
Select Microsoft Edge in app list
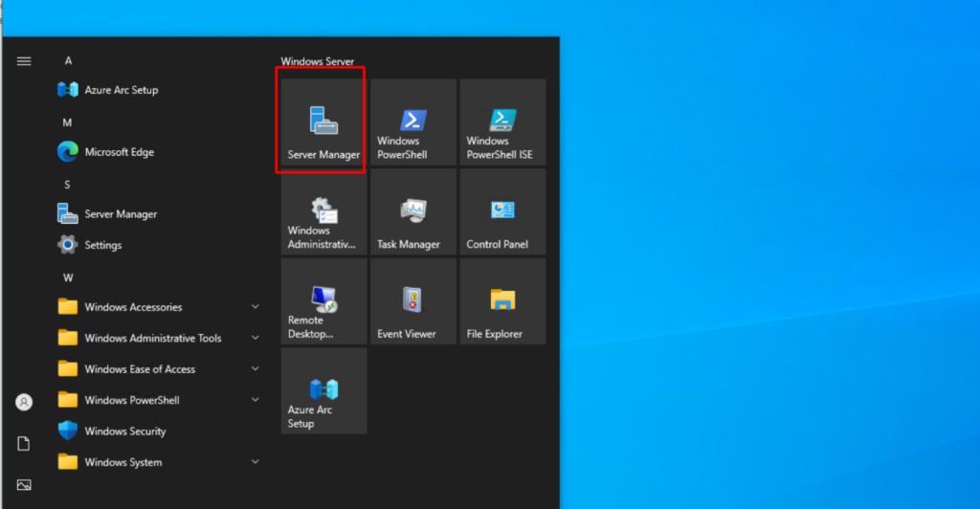(119, 152)
